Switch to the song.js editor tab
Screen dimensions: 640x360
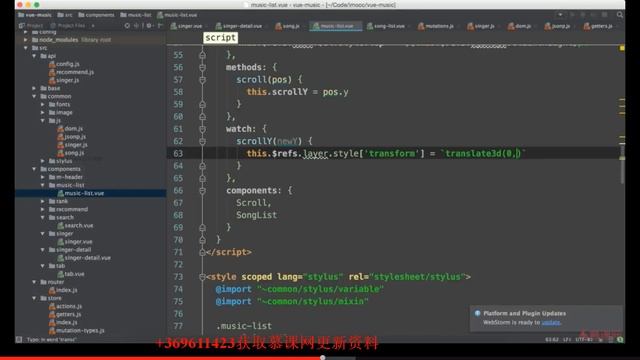(288, 26)
